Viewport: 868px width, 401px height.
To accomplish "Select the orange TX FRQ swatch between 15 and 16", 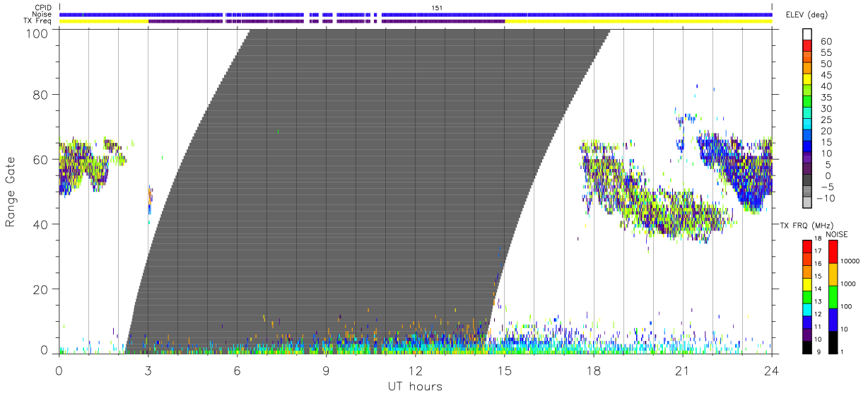I will point(807,272).
